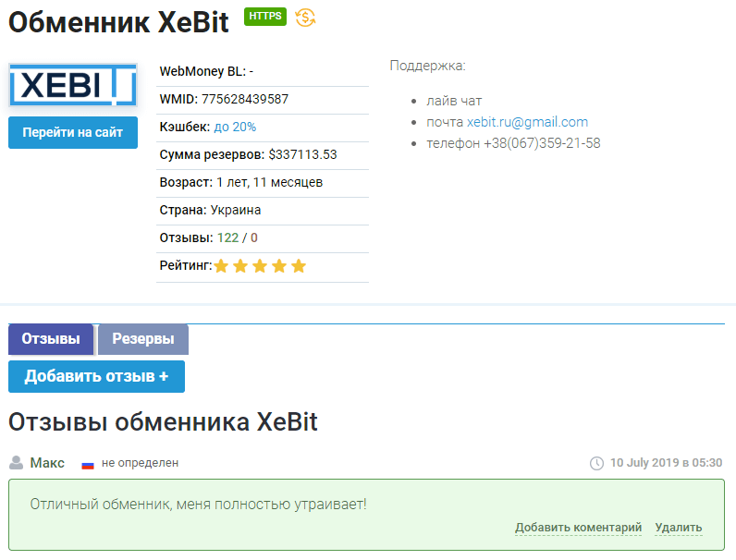Click the Возраст: 1 лет, 11 месяцев row
The height and width of the screenshot is (560, 736).
coord(263,182)
